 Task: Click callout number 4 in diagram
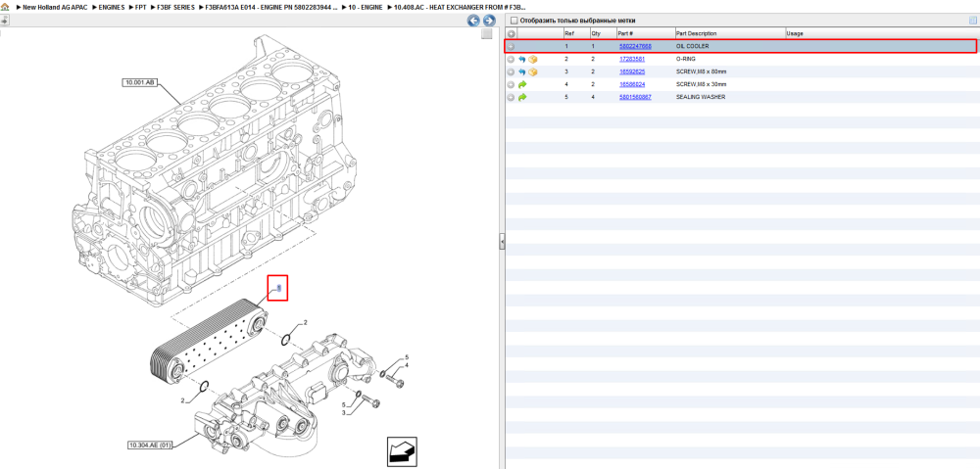pyautogui.click(x=407, y=365)
